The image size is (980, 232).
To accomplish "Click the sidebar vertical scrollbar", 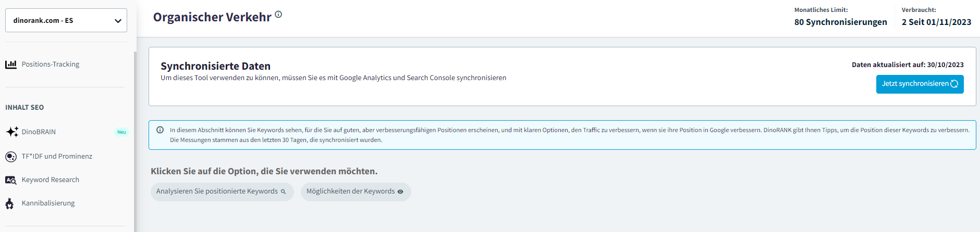I will pos(135,140).
